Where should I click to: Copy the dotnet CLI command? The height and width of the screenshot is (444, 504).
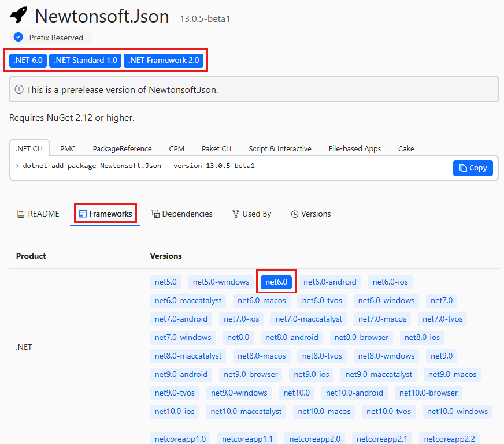(x=472, y=168)
